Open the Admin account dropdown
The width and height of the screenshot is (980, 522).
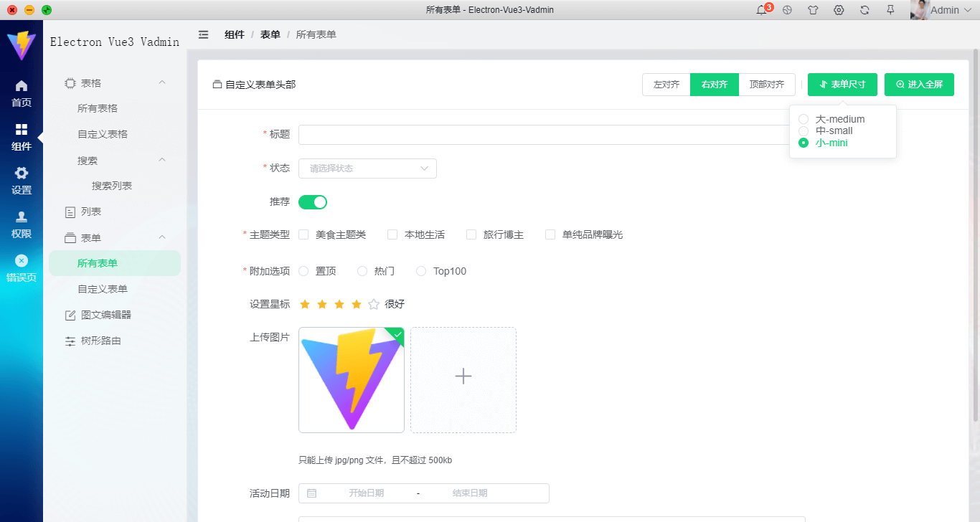[x=944, y=10]
